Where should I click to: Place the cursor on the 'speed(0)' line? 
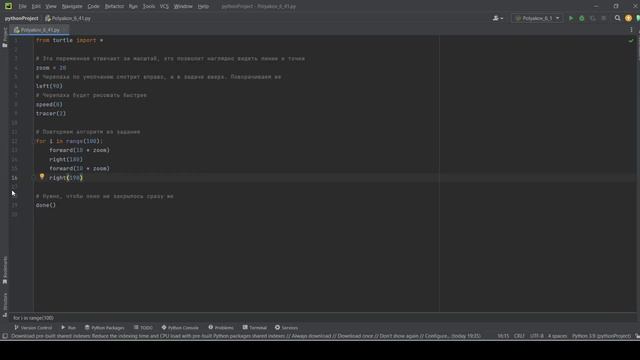[49, 104]
